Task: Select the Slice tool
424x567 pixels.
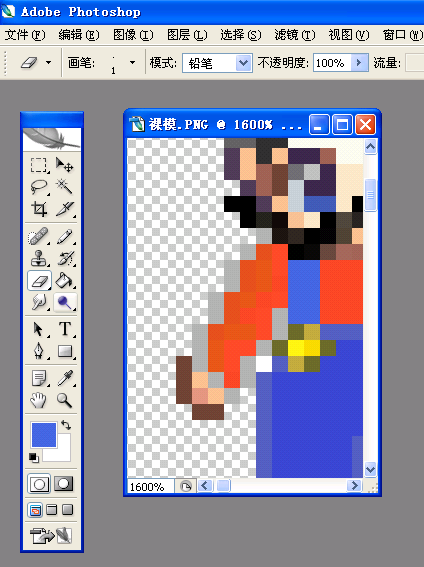Action: (x=64, y=209)
